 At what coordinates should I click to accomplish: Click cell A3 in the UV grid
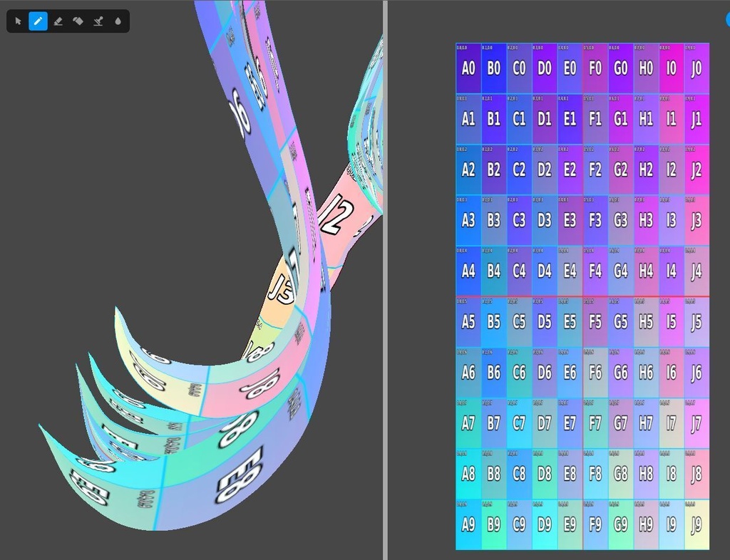tap(468, 220)
